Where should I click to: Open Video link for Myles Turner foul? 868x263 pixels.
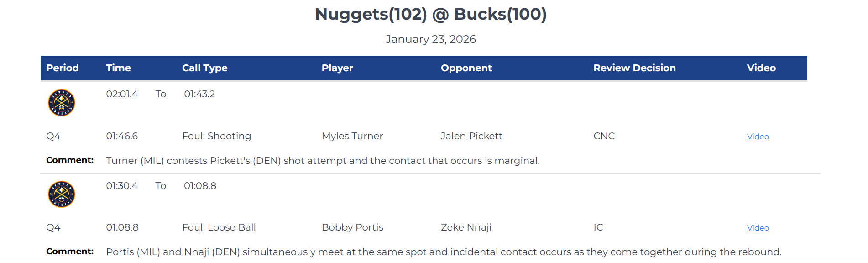(x=758, y=137)
